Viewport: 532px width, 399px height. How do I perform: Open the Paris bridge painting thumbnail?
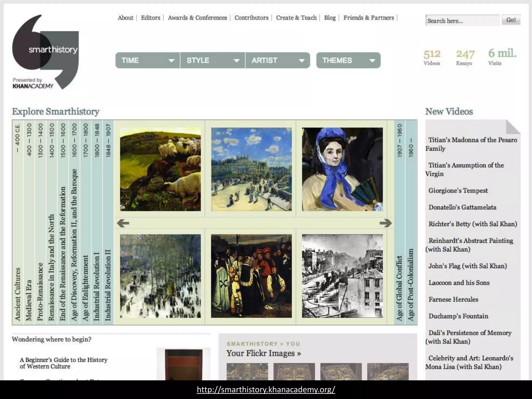point(251,169)
